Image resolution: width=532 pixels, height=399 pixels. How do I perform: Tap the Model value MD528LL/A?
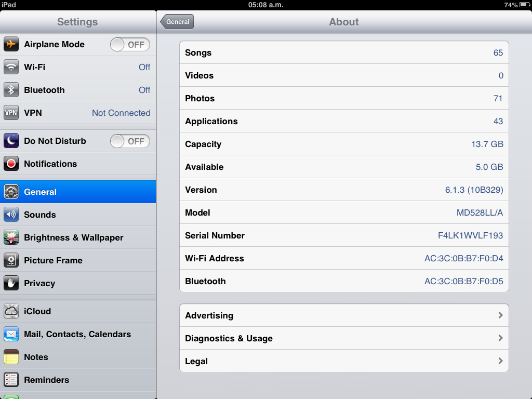click(480, 212)
